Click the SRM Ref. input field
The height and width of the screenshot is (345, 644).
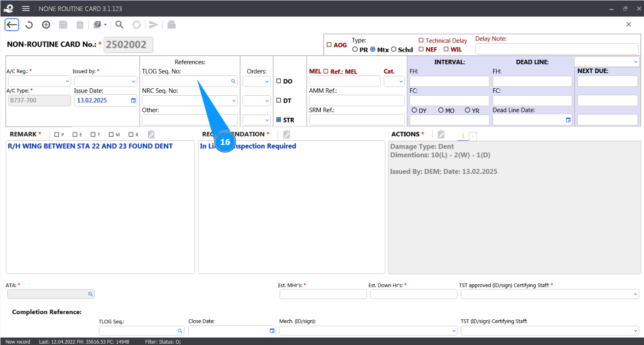(x=357, y=120)
